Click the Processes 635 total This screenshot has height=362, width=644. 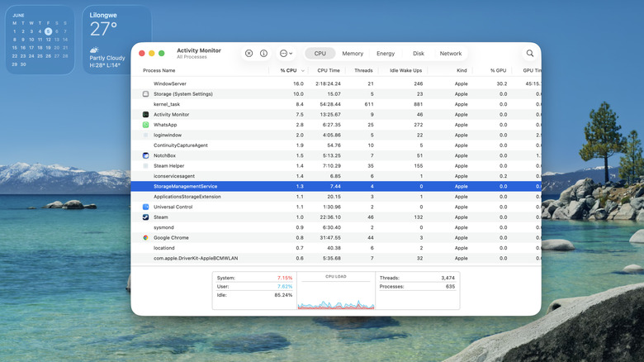(x=417, y=287)
